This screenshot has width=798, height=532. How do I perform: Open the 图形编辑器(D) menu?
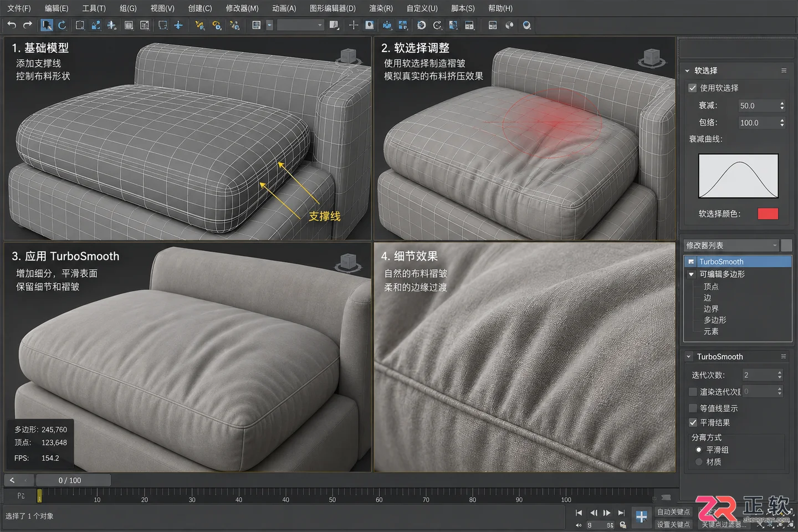coord(332,8)
